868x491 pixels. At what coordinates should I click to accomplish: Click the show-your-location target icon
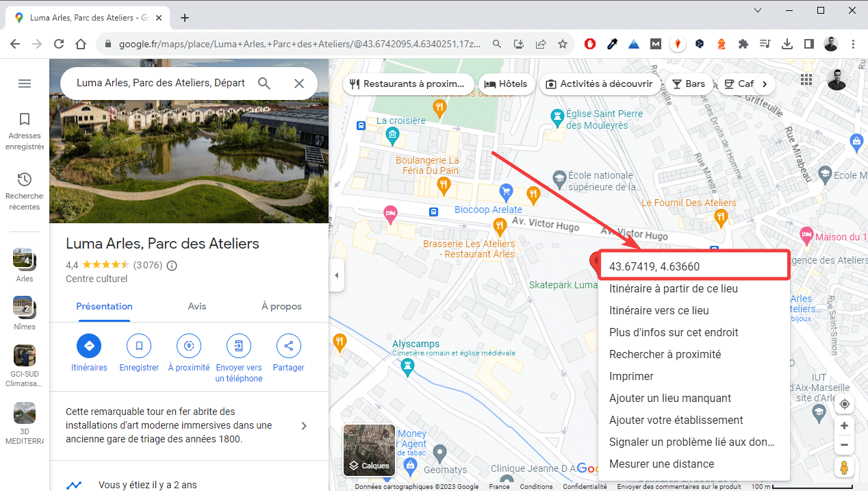click(844, 404)
